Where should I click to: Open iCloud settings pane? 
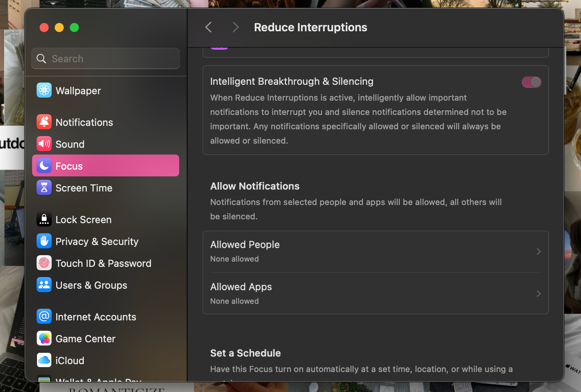click(x=106, y=360)
